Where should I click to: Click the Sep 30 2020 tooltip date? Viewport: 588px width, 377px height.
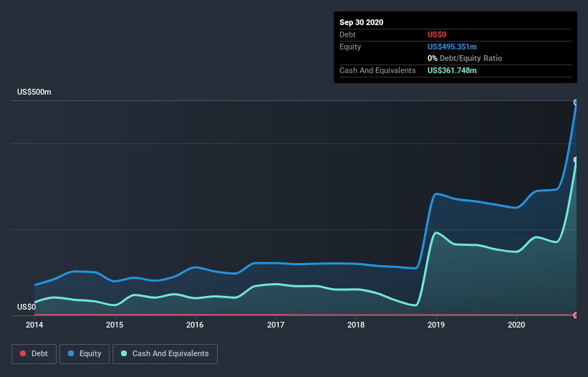click(x=362, y=22)
